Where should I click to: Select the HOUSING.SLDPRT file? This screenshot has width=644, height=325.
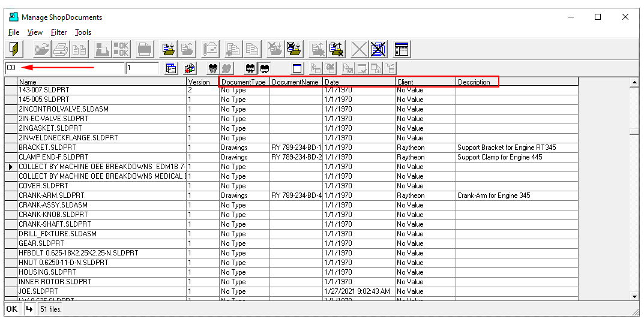pyautogui.click(x=47, y=272)
